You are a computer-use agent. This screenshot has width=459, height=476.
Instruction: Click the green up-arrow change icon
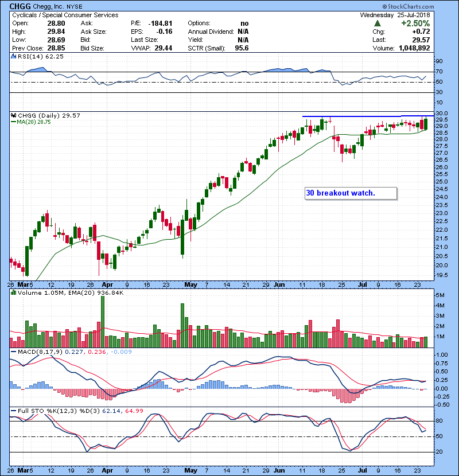[378, 24]
